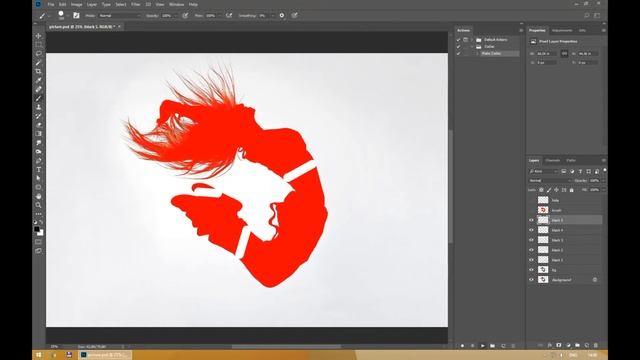Link width and height in Properties
Image resolution: width=640 pixels, height=360 pixels.
click(564, 54)
